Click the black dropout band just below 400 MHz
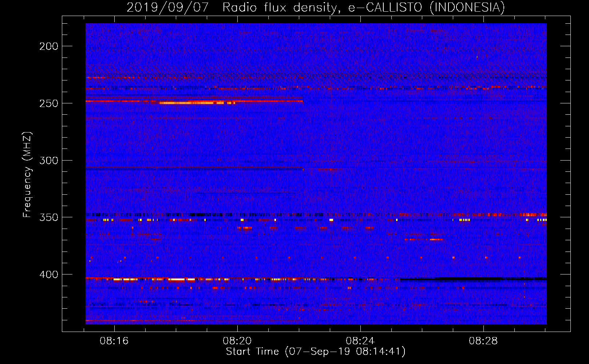Screen dimensions: 589x364 coord(473,279)
